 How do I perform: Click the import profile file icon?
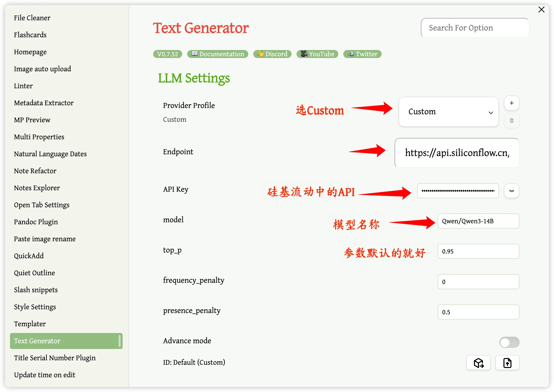[507, 363]
